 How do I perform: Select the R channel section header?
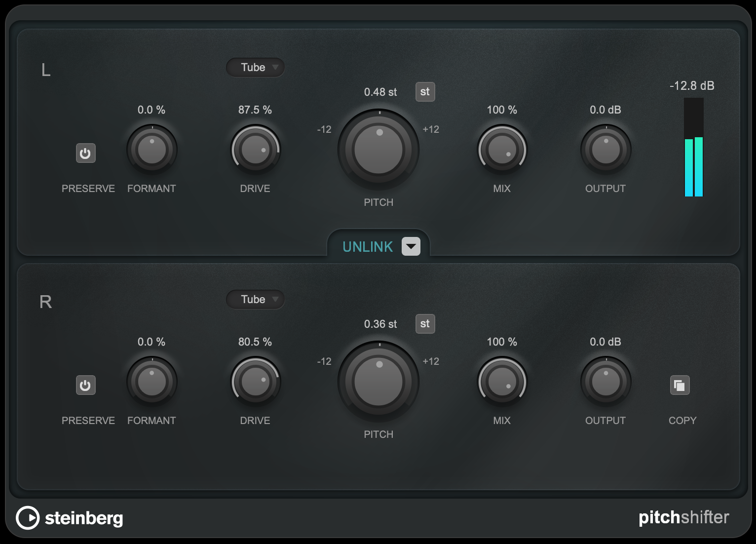[x=46, y=303]
